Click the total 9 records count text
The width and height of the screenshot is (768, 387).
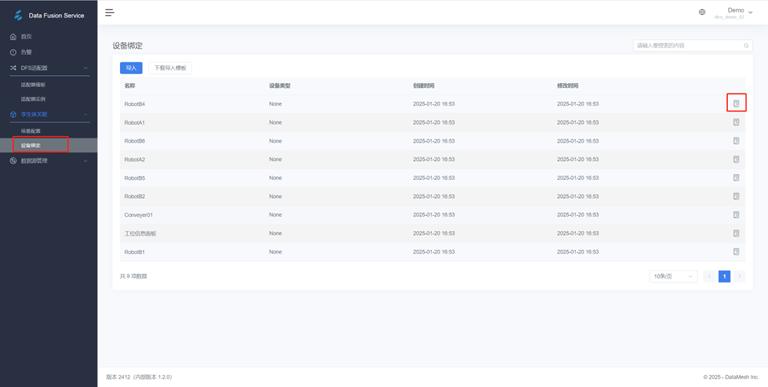click(x=133, y=276)
